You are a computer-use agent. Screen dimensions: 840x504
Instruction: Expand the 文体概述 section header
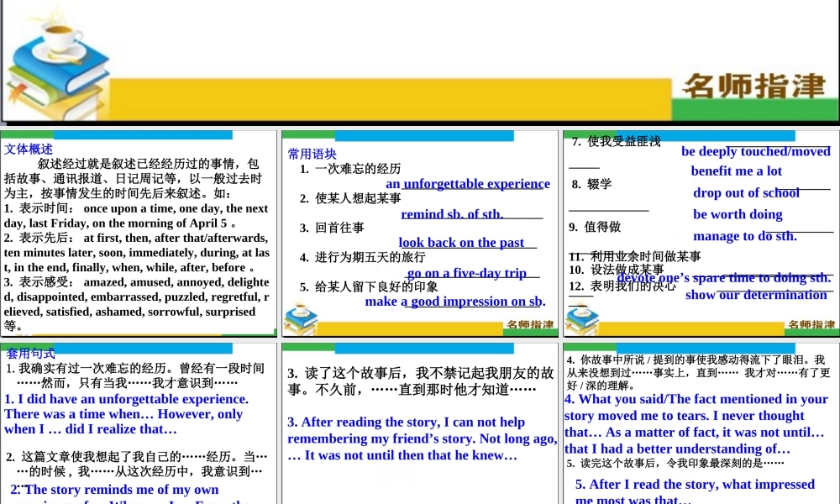click(28, 149)
